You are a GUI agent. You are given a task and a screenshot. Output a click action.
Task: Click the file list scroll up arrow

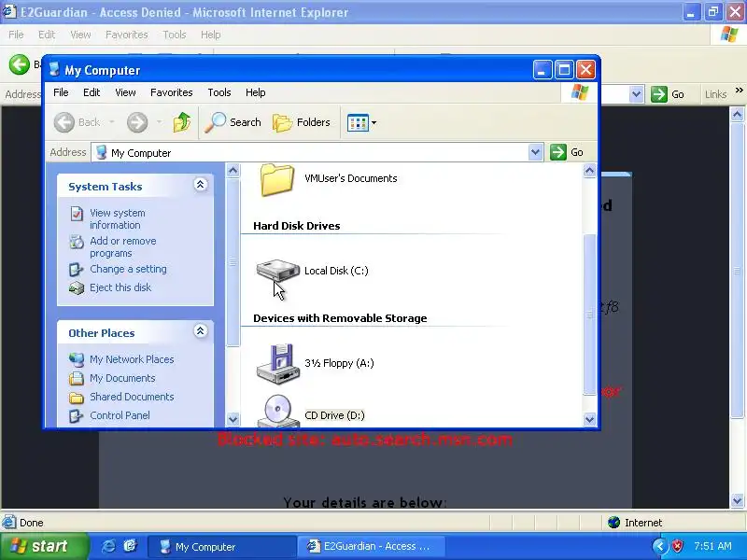pos(589,171)
